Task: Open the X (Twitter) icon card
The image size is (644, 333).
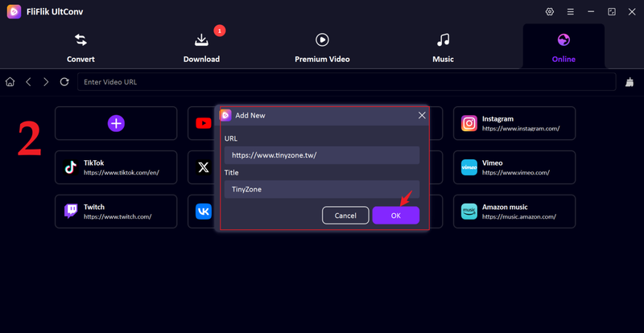Action: [204, 167]
